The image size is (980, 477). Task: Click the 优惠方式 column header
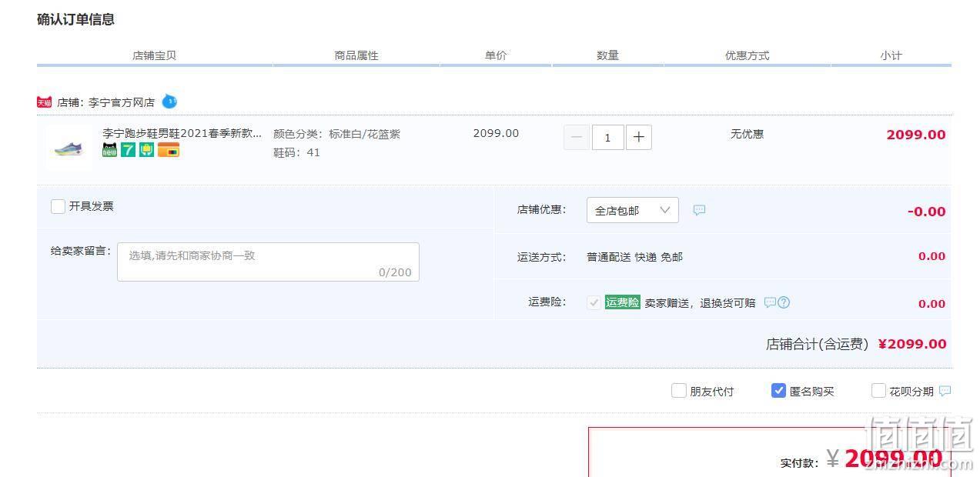point(747,55)
